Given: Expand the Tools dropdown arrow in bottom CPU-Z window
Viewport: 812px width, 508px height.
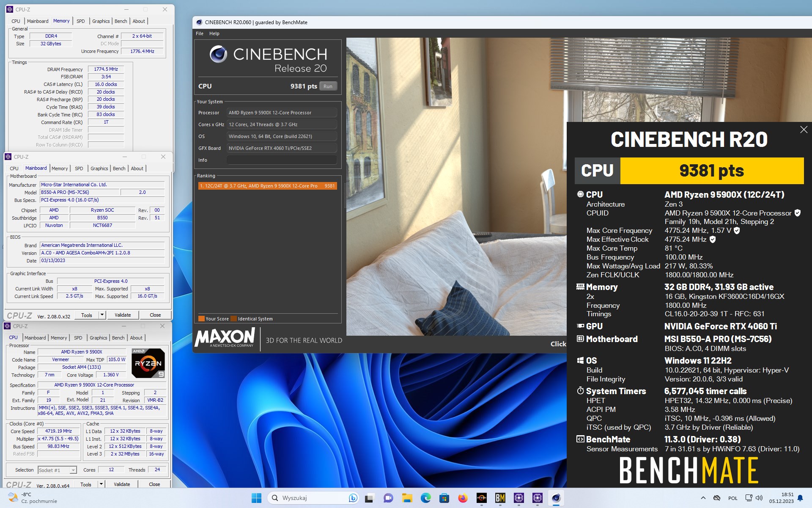Looking at the screenshot, I should coord(101,484).
